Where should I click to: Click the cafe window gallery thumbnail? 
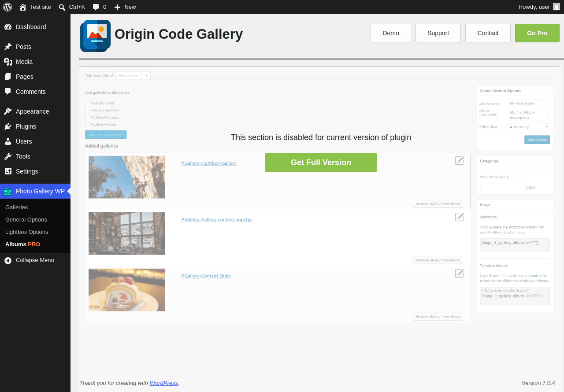[127, 233]
